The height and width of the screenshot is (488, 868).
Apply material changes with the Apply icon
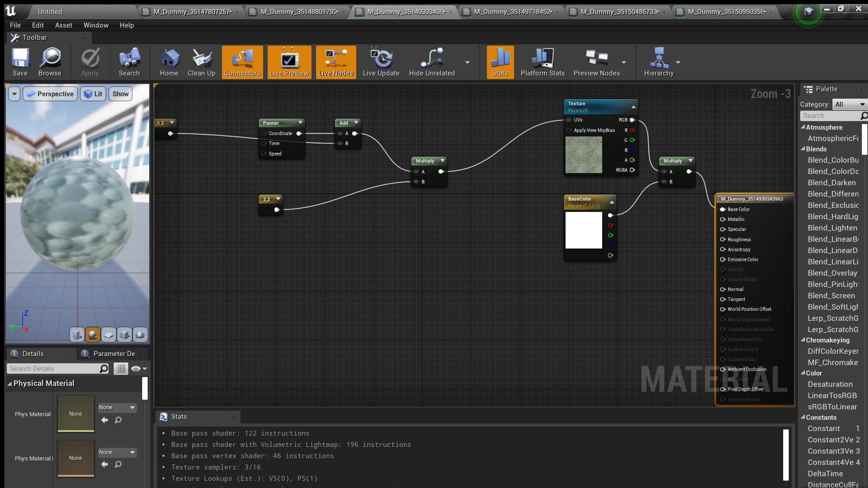point(90,62)
